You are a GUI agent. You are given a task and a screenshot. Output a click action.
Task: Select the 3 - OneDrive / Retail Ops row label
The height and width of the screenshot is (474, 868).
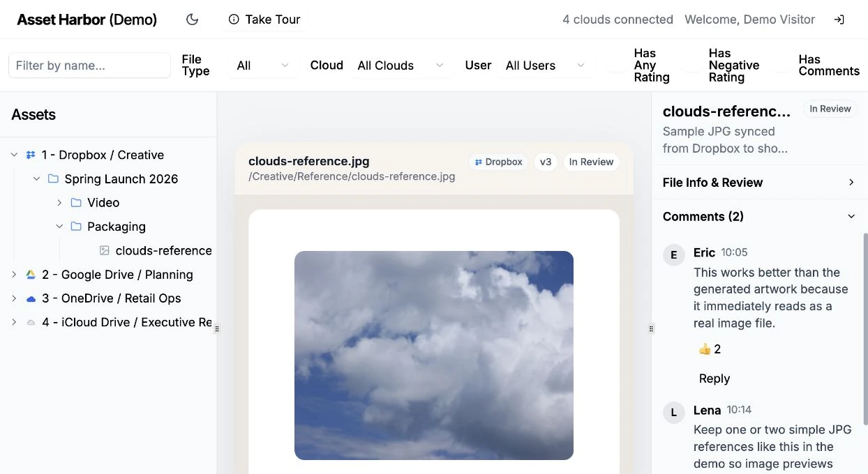112,298
